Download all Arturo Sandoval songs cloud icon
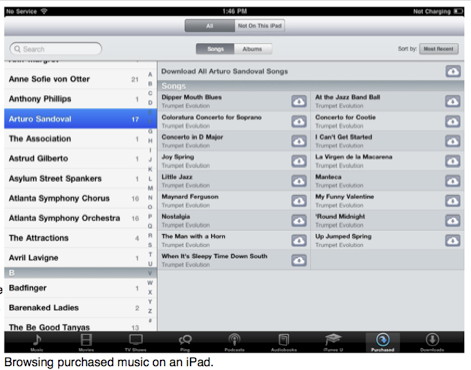Image resolution: width=471 pixels, height=370 pixels. pyautogui.click(x=453, y=71)
